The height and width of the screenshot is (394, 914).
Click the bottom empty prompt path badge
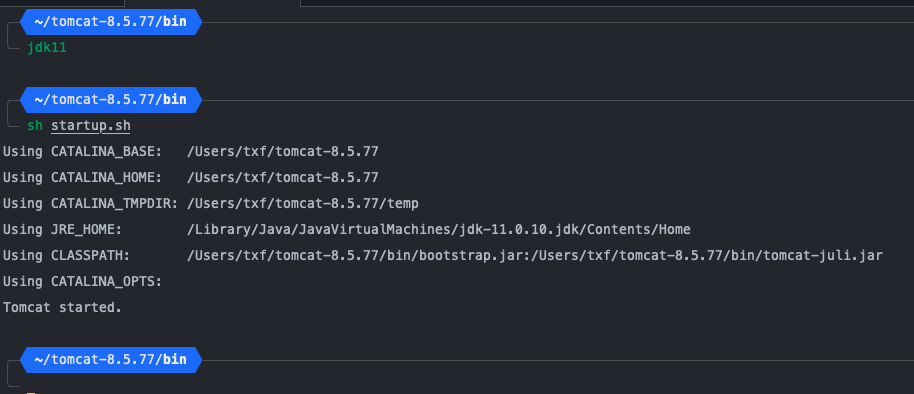tap(111, 360)
